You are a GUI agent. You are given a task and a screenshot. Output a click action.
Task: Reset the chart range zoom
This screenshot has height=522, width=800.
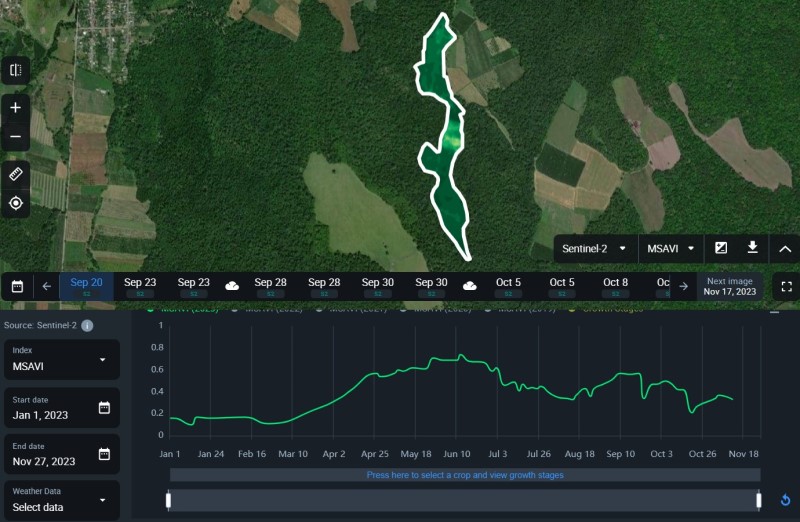coord(785,500)
